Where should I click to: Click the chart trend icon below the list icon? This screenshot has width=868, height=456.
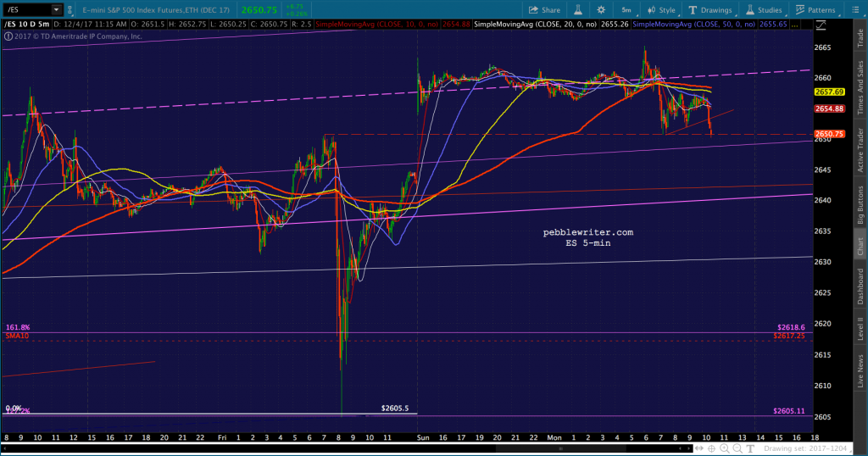pyautogui.click(x=821, y=25)
